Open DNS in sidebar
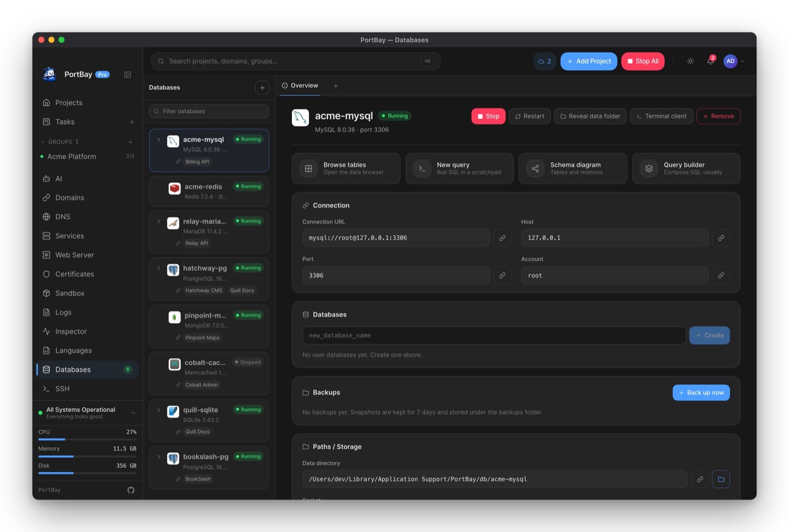The width and height of the screenshot is (789, 532). coord(87,217)
